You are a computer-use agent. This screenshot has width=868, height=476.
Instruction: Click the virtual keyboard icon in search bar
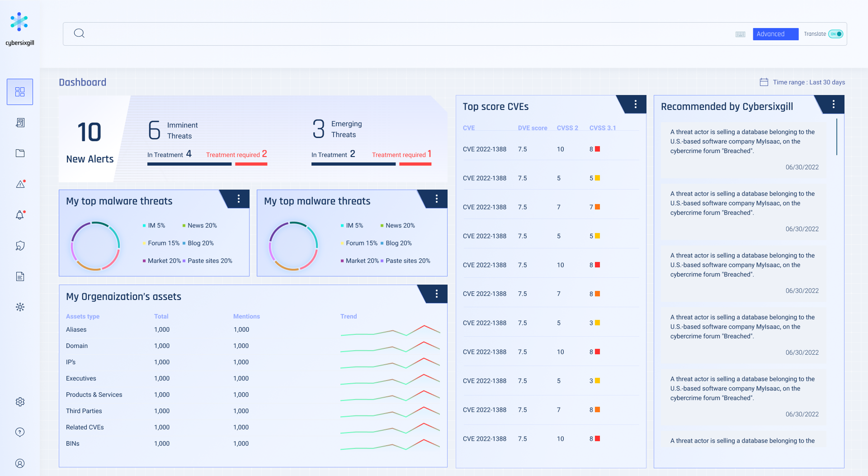740,34
